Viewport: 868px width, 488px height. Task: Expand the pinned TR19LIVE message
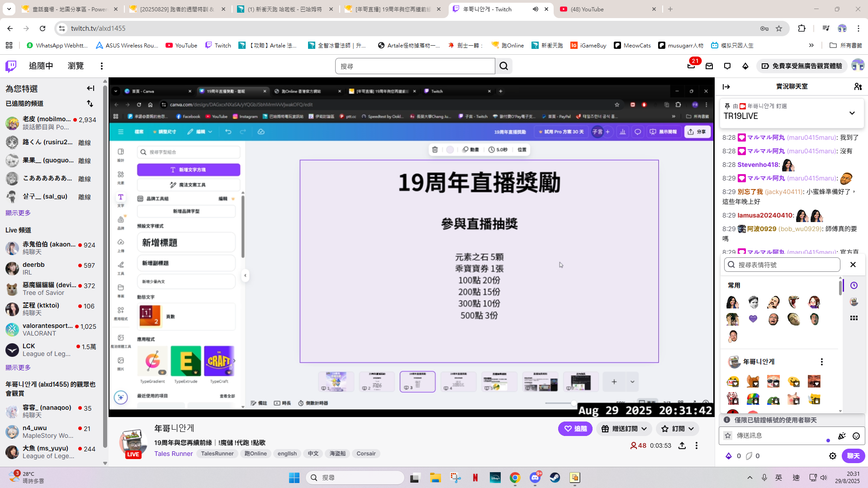pyautogui.click(x=852, y=113)
